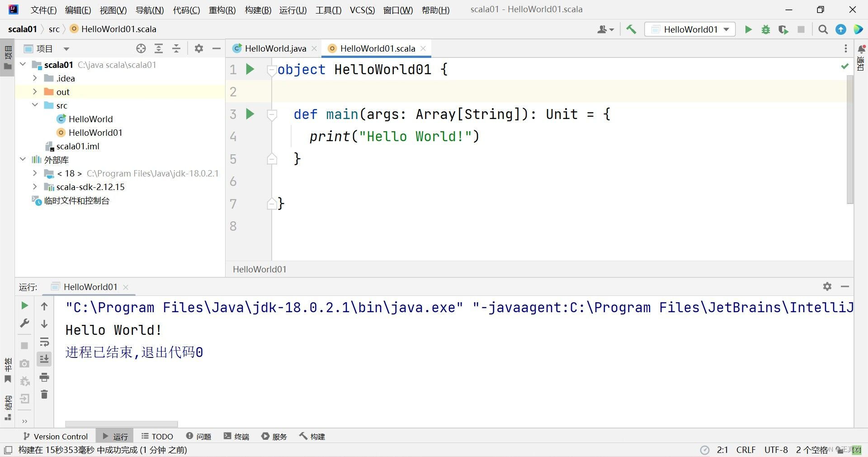868x457 pixels.
Task: Toggle soft-wrap in the run console
Action: tap(44, 342)
